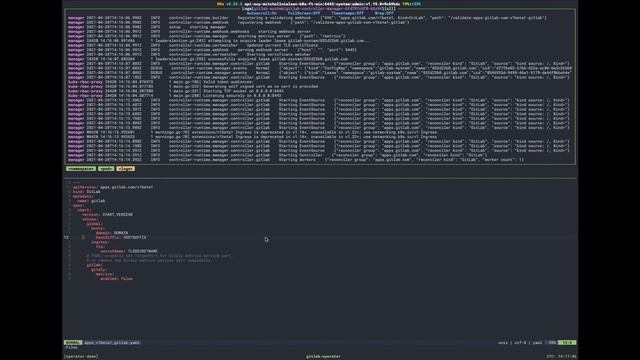Click the 'metadata:' key line

coord(83,196)
